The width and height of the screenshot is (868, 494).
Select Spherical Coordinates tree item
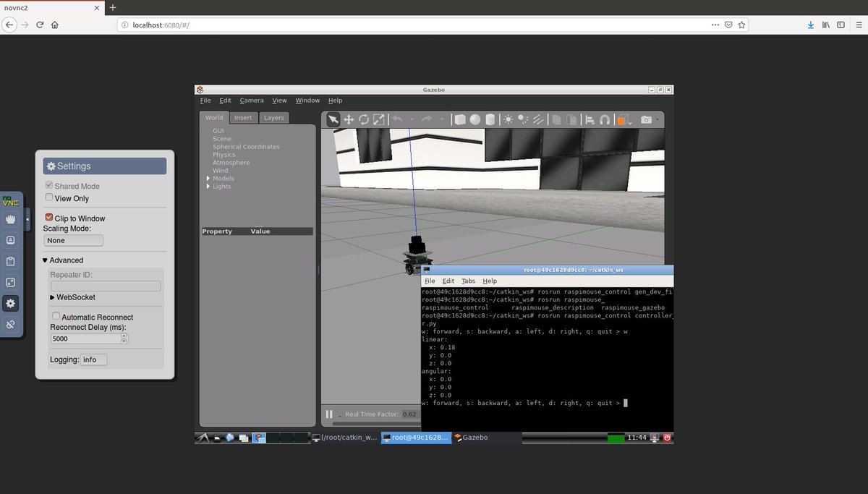246,147
